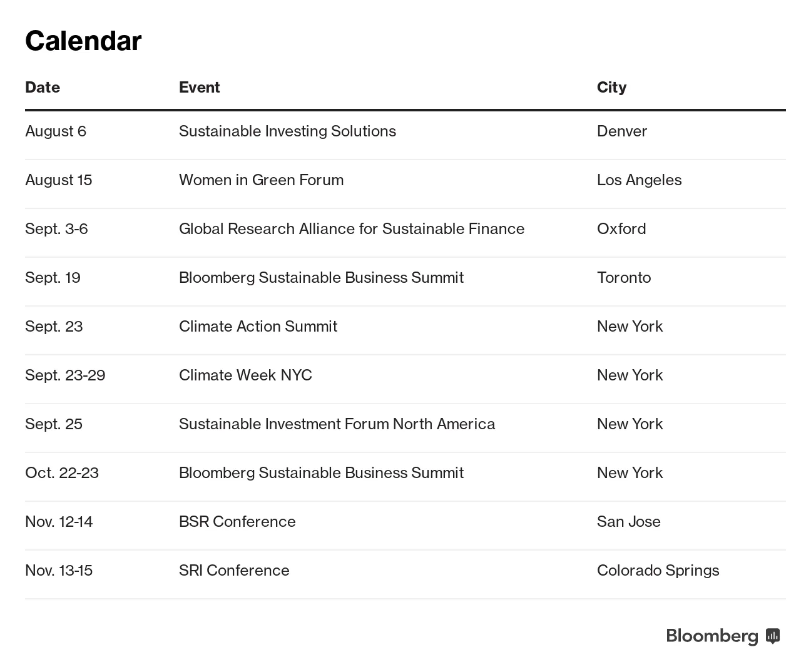Viewport: 811px width, 672px height.
Task: Click the Sept. 23-29 date cell
Action: click(65, 375)
